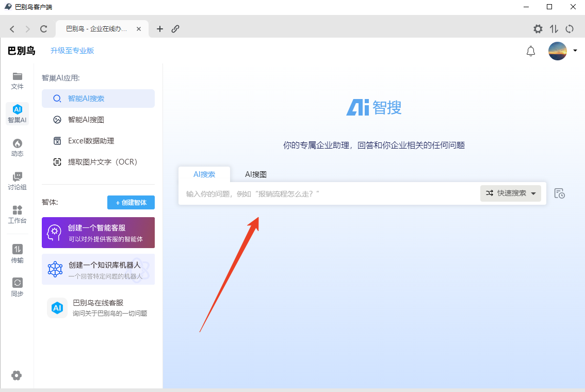Open the 动态 activity feed icon
The height and width of the screenshot is (392, 585).
[17, 148]
